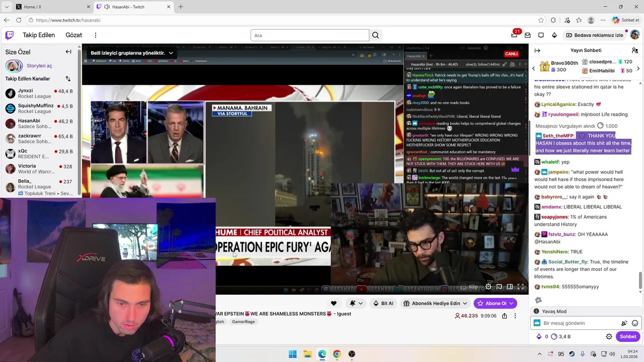Click the channel points balance 3,4 B
This screenshot has height=362, width=644.
561,336
